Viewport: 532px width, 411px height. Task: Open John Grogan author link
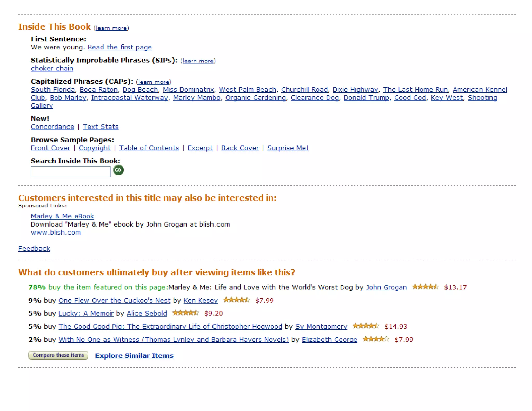tap(386, 287)
